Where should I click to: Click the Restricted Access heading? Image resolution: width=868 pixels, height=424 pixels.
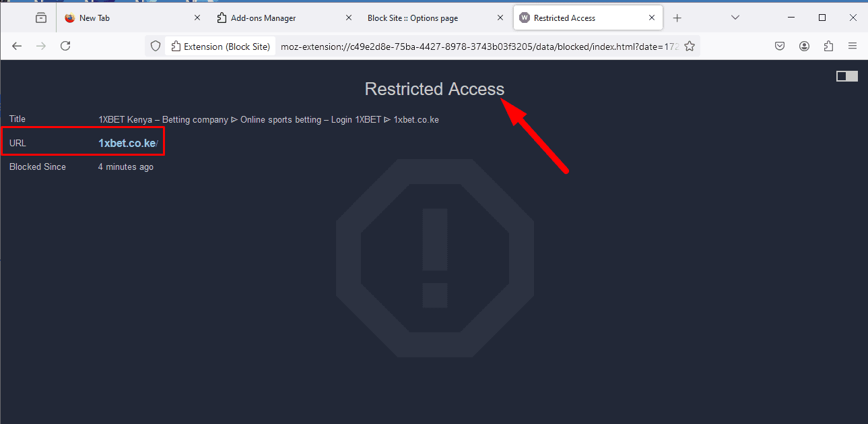(x=434, y=89)
